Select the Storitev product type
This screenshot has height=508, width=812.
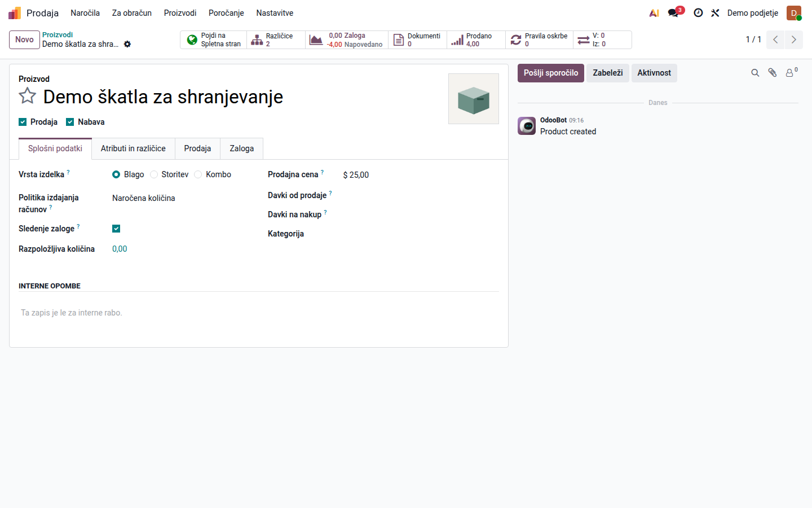(154, 174)
